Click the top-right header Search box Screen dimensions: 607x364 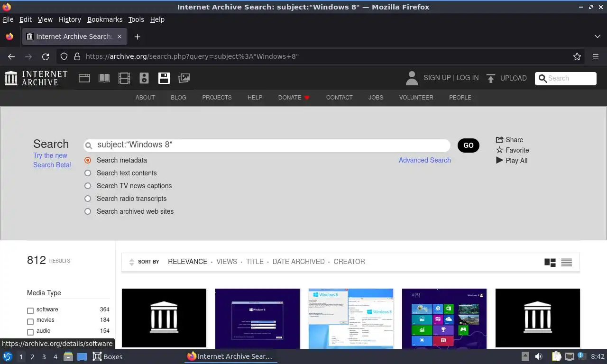[x=566, y=79]
